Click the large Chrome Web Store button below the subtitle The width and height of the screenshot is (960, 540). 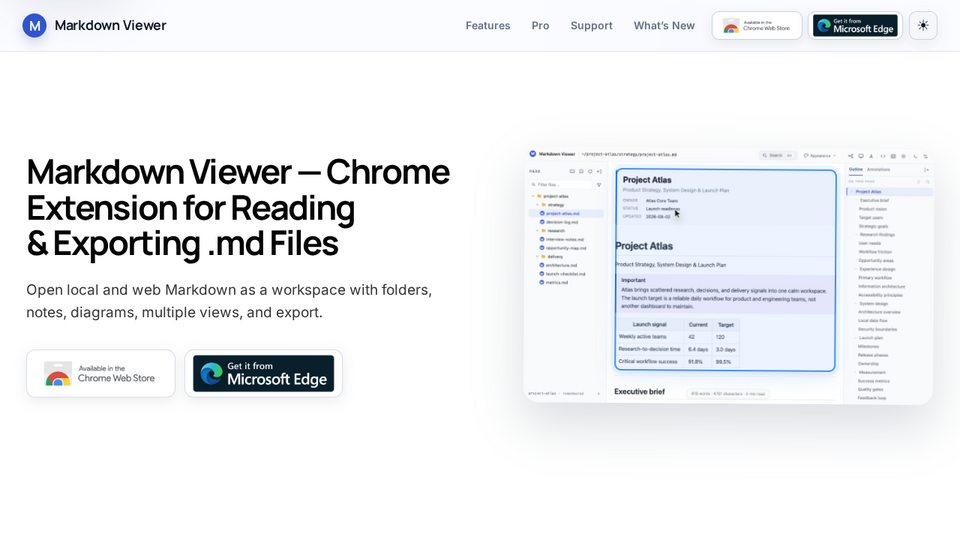point(100,373)
